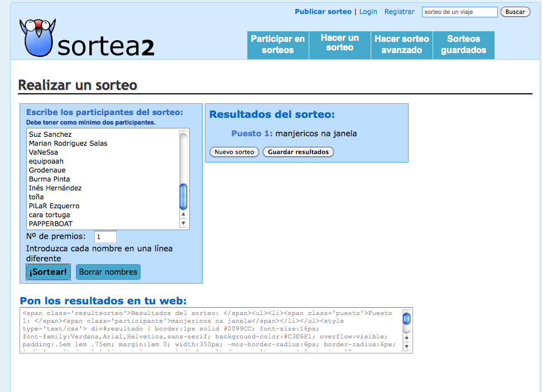
Task: Click scroll down arrow in participants list
Action: (x=183, y=223)
